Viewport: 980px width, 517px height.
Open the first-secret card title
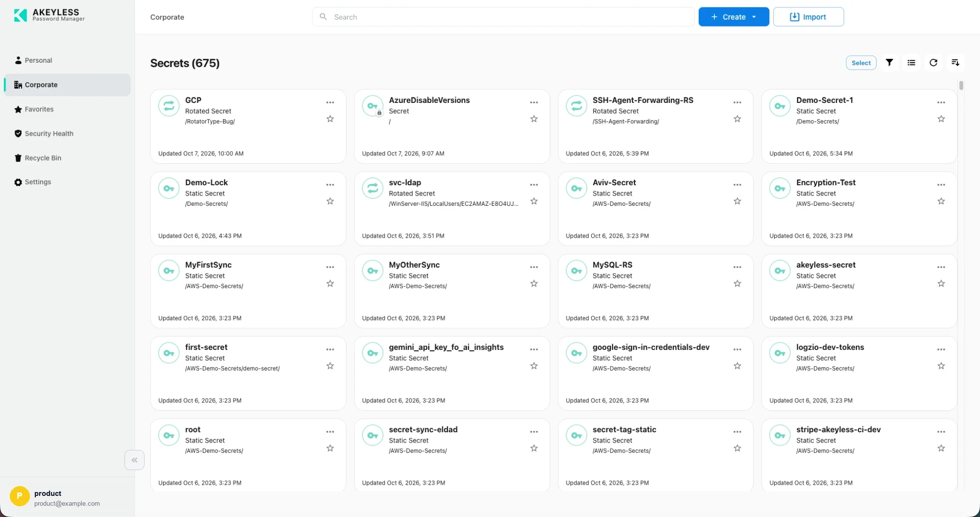coord(206,347)
